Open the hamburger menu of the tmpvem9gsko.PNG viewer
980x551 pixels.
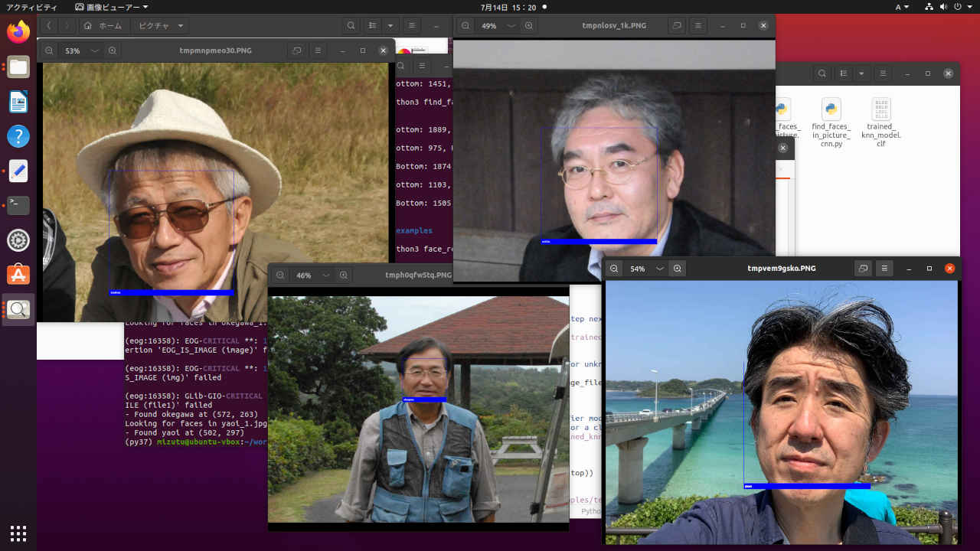coord(884,269)
